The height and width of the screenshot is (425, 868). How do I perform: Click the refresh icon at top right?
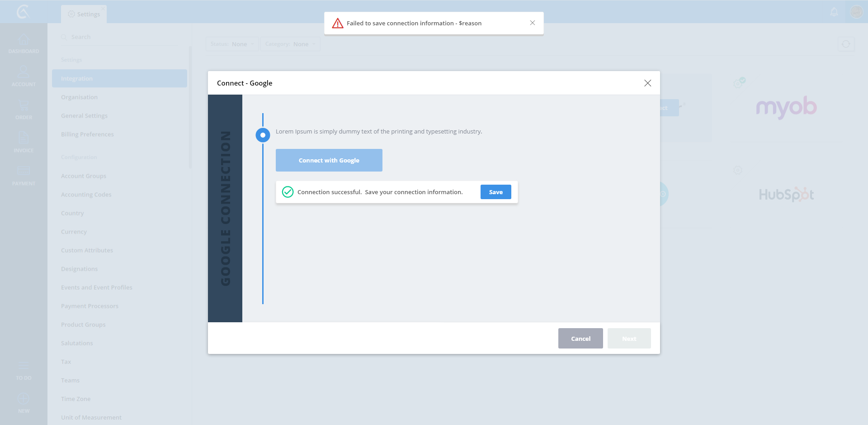tap(846, 44)
